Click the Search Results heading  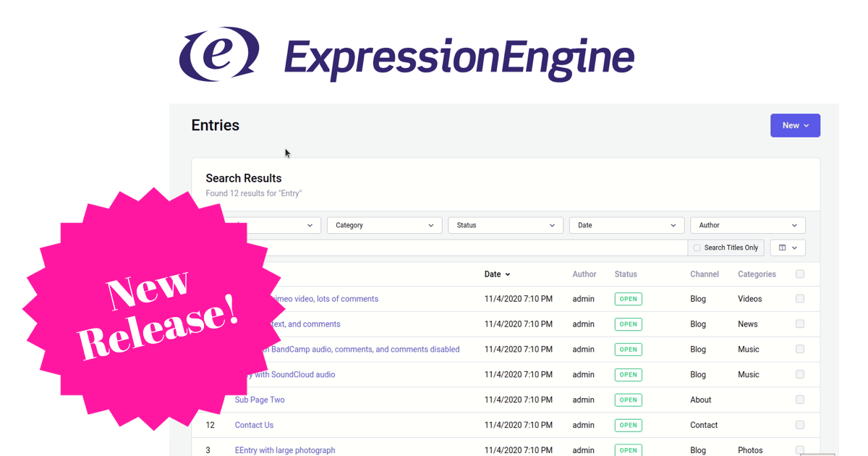click(x=244, y=178)
